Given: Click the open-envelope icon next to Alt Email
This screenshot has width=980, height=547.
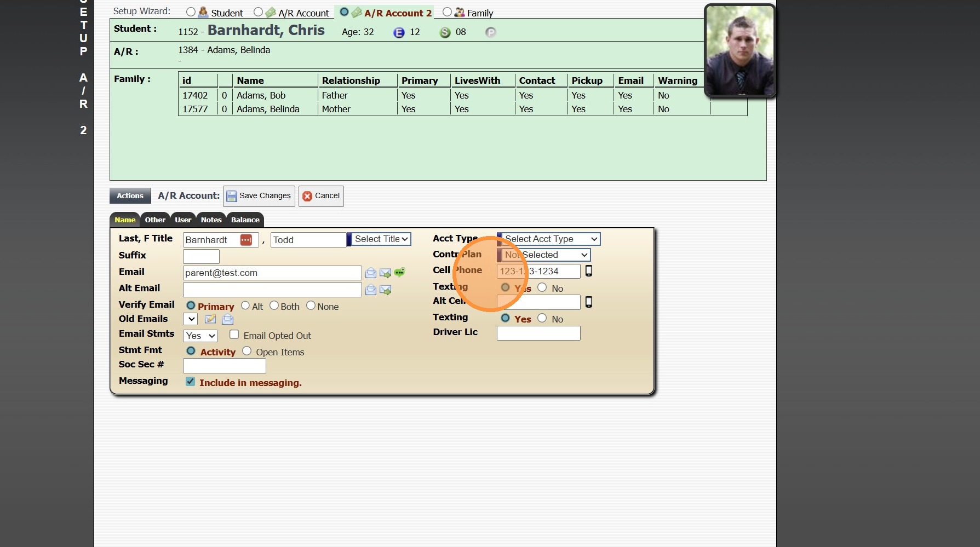Looking at the screenshot, I should (x=371, y=290).
